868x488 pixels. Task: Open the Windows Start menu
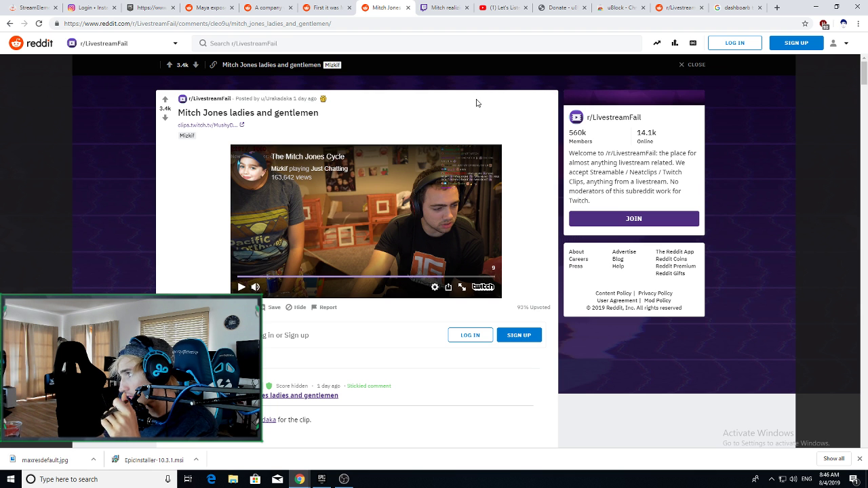(x=10, y=479)
